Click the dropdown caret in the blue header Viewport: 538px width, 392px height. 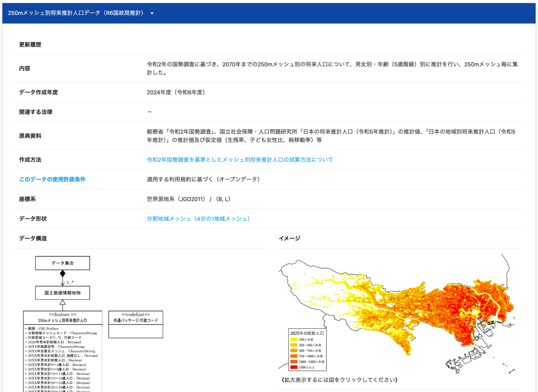(x=152, y=13)
